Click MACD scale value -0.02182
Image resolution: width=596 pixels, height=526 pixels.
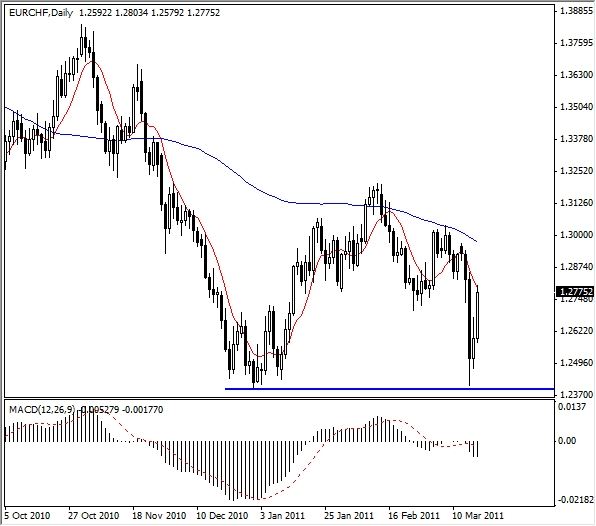(575, 499)
